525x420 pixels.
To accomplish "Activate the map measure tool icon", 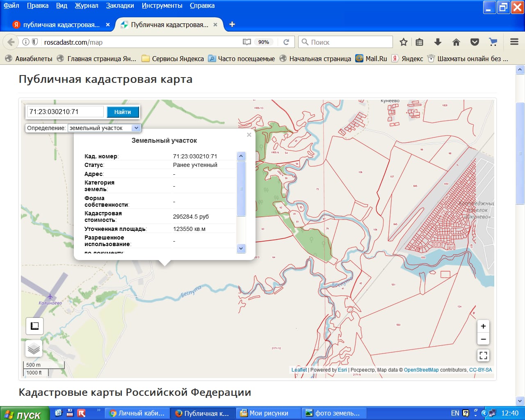I will [34, 326].
